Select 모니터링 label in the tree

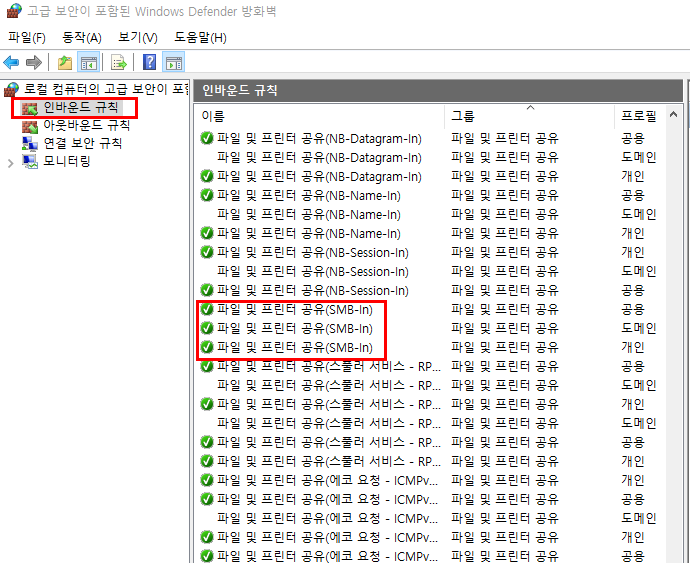tap(66, 162)
